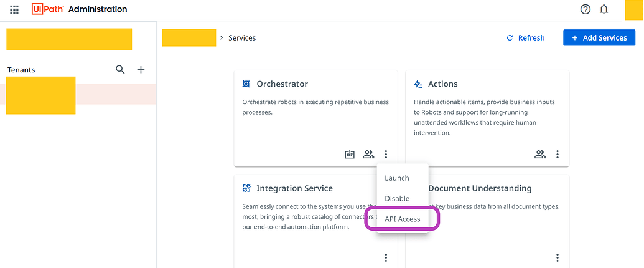Select Launch from the context menu
Screen dimensions: 644x268
pyautogui.click(x=397, y=178)
